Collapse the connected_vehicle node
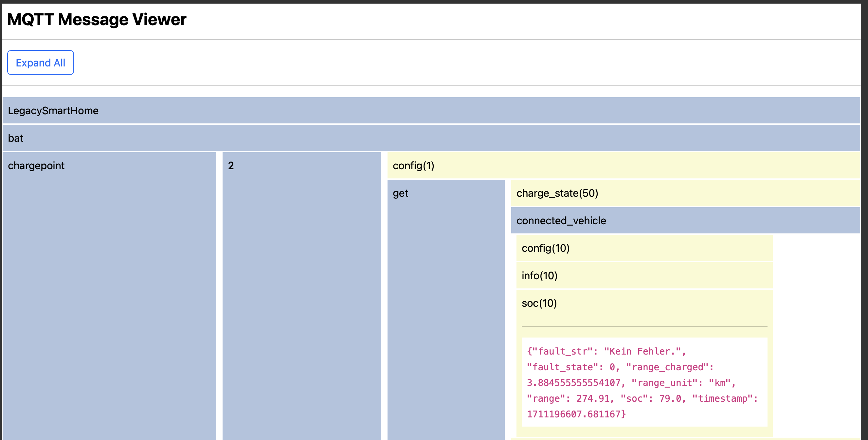The height and width of the screenshot is (440, 868). [561, 221]
